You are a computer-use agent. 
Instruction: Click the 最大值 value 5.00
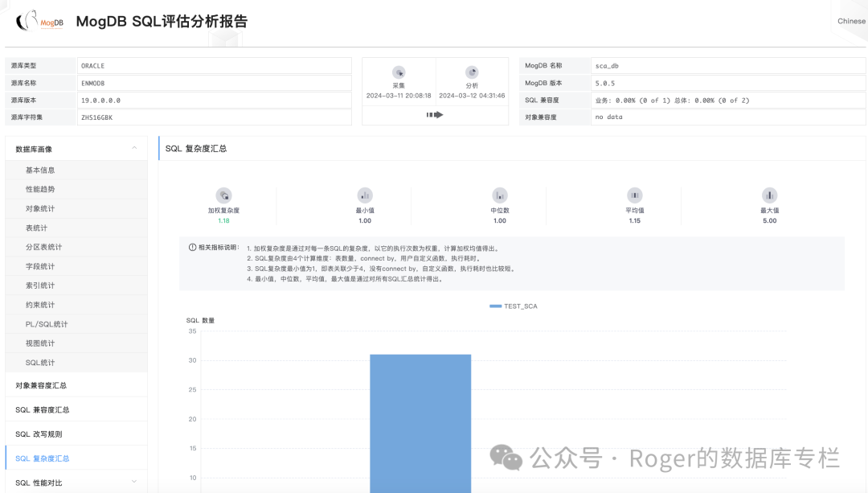tap(769, 220)
